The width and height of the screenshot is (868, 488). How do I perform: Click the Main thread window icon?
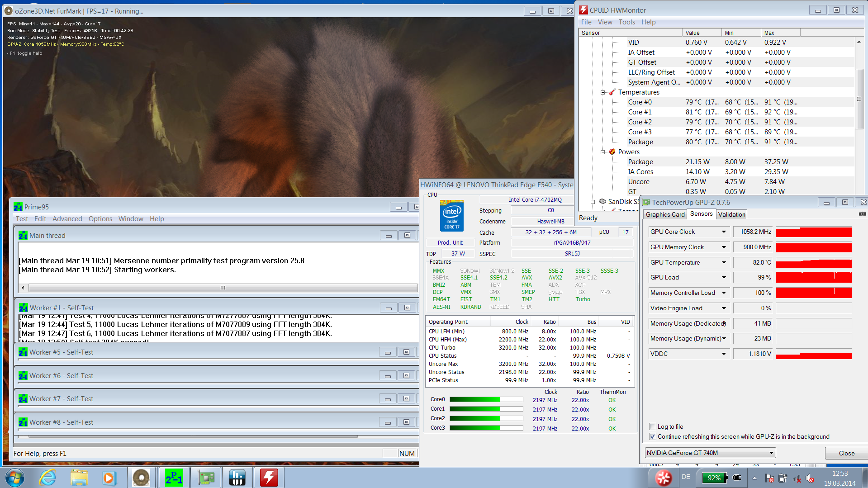23,235
